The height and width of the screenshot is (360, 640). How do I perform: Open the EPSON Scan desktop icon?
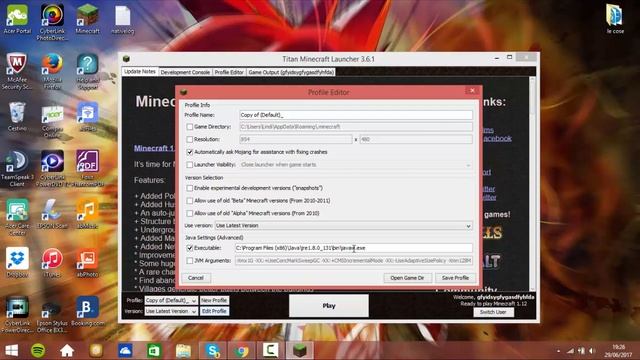tap(52, 214)
